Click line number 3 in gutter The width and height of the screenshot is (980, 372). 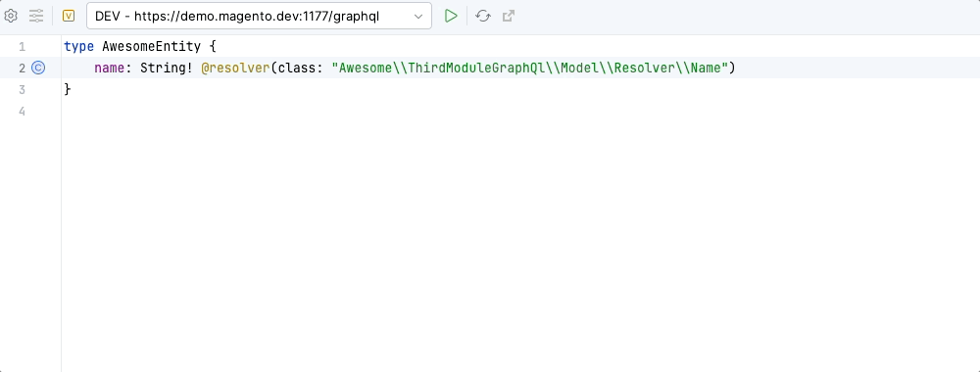click(23, 90)
